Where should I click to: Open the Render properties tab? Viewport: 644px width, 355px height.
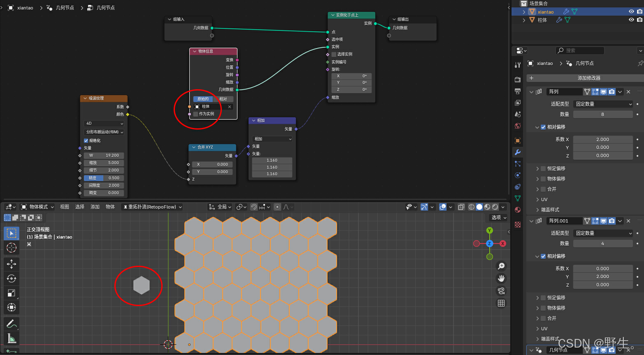(518, 79)
